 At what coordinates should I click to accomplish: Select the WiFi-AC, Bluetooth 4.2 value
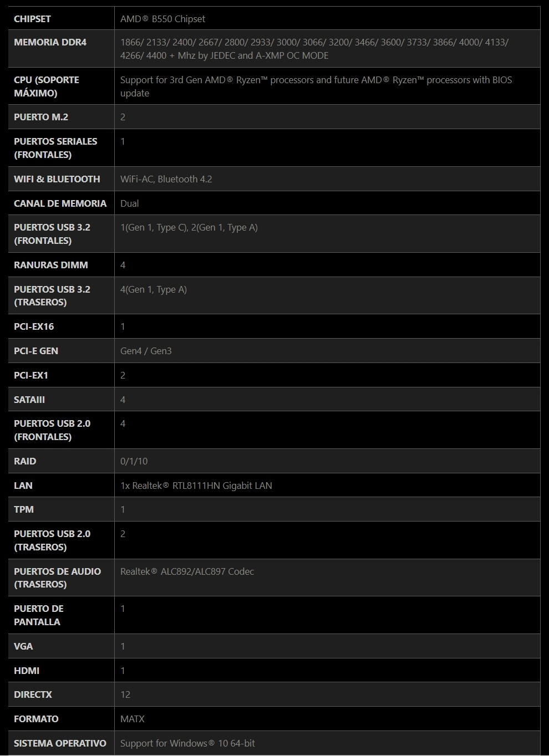(x=166, y=179)
